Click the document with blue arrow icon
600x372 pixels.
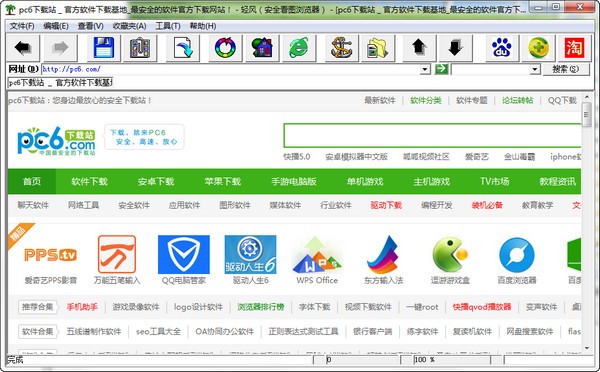[x=183, y=48]
